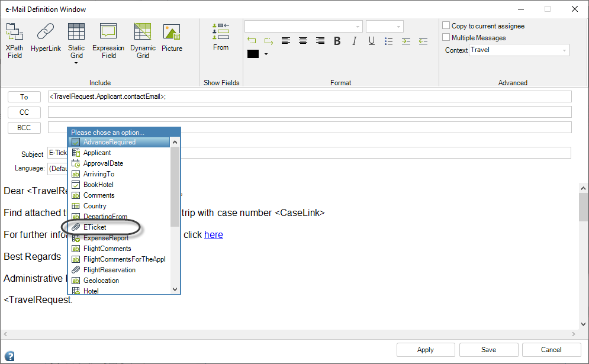Enable Copy to current assignee
Screen dimensions: 589x364
pyautogui.click(x=446, y=25)
